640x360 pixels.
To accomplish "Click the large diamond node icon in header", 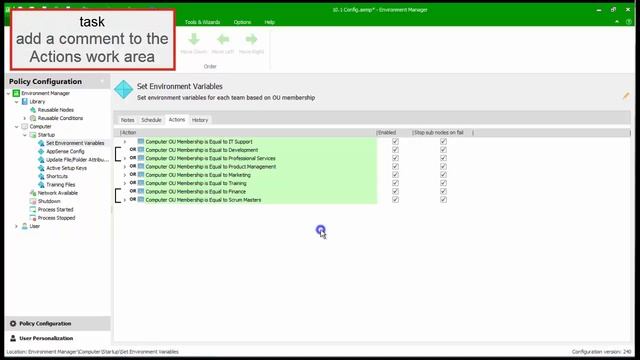I will point(124,89).
